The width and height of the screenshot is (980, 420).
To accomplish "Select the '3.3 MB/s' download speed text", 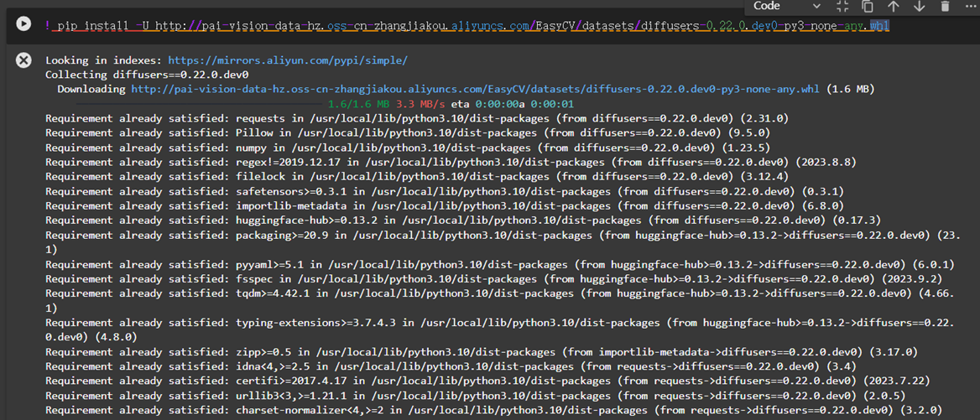I will (x=420, y=104).
